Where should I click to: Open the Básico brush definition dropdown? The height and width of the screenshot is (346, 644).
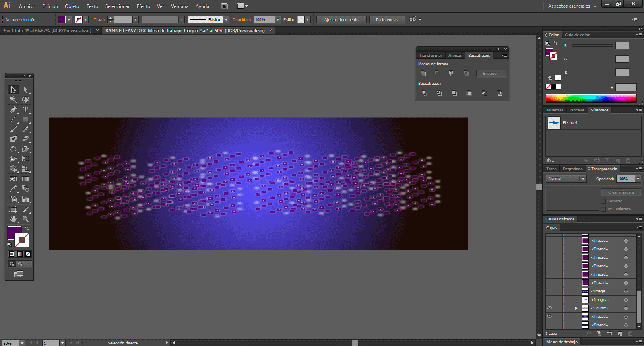pyautogui.click(x=226, y=19)
